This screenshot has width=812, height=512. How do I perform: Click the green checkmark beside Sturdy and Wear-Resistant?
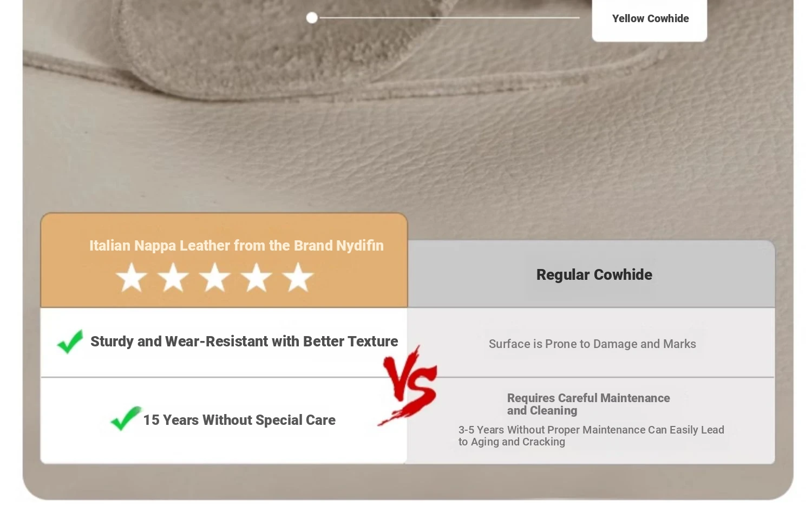pos(70,342)
